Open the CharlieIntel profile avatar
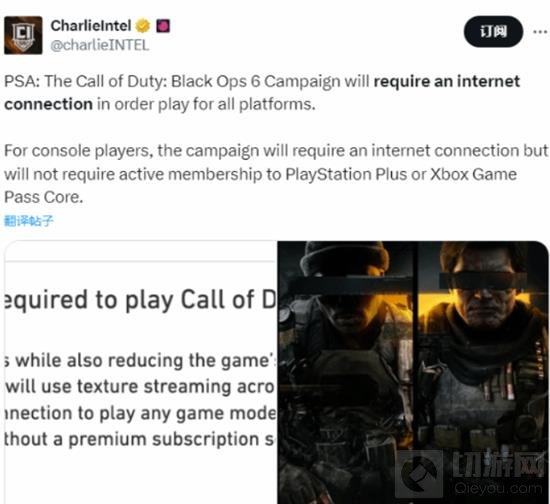550x504 pixels. [23, 35]
